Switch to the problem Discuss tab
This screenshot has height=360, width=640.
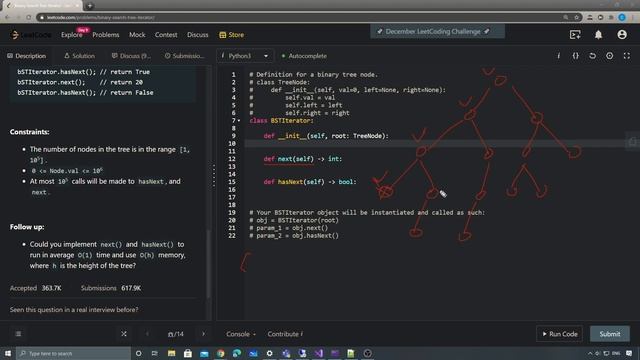(131, 56)
